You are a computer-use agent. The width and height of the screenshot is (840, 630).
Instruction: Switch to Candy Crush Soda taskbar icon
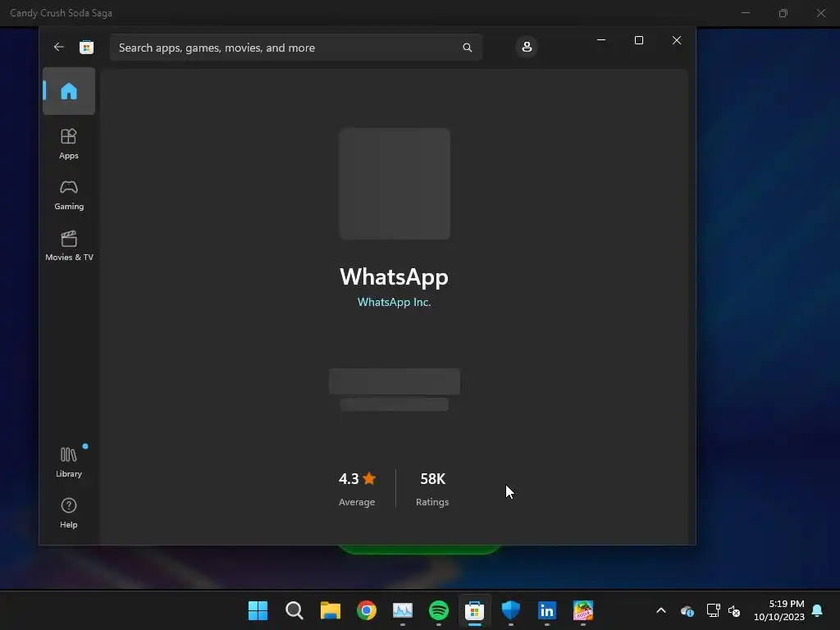point(583,610)
